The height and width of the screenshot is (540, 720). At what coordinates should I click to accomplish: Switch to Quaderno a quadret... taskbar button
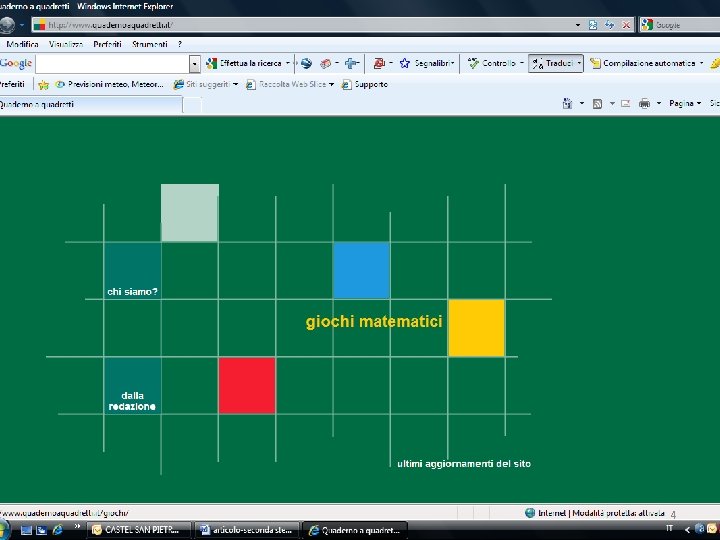pos(355,530)
